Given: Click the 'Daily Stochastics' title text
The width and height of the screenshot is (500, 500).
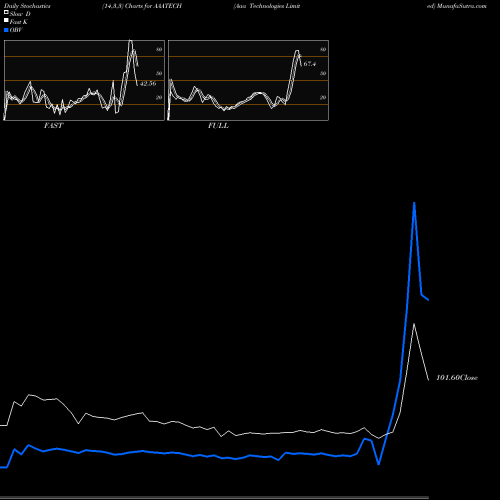Looking at the screenshot, I should [x=27, y=6].
